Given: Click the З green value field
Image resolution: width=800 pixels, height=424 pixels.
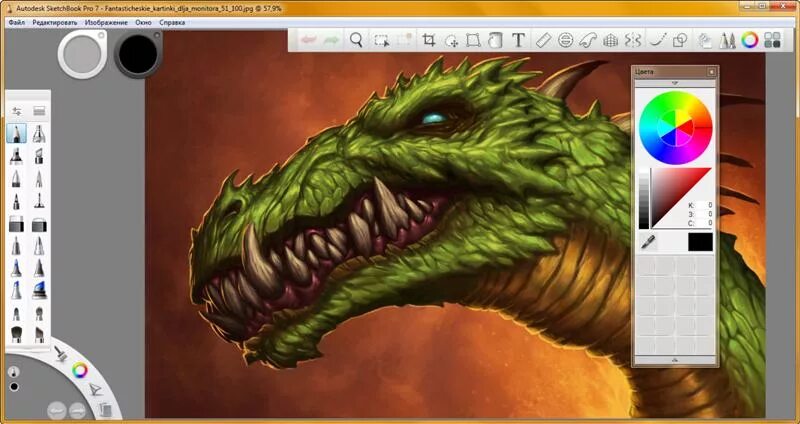Looking at the screenshot, I should [x=705, y=214].
